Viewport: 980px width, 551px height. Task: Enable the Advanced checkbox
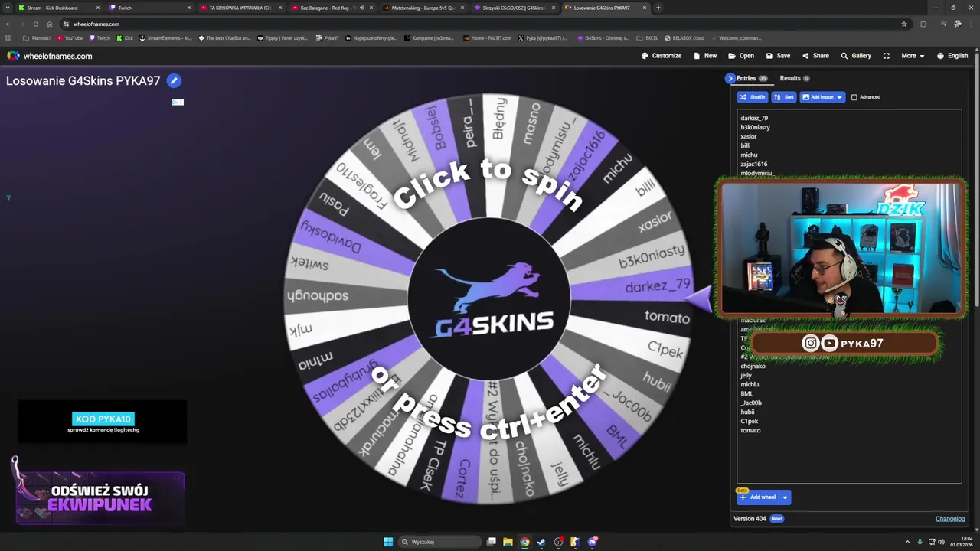coord(854,97)
